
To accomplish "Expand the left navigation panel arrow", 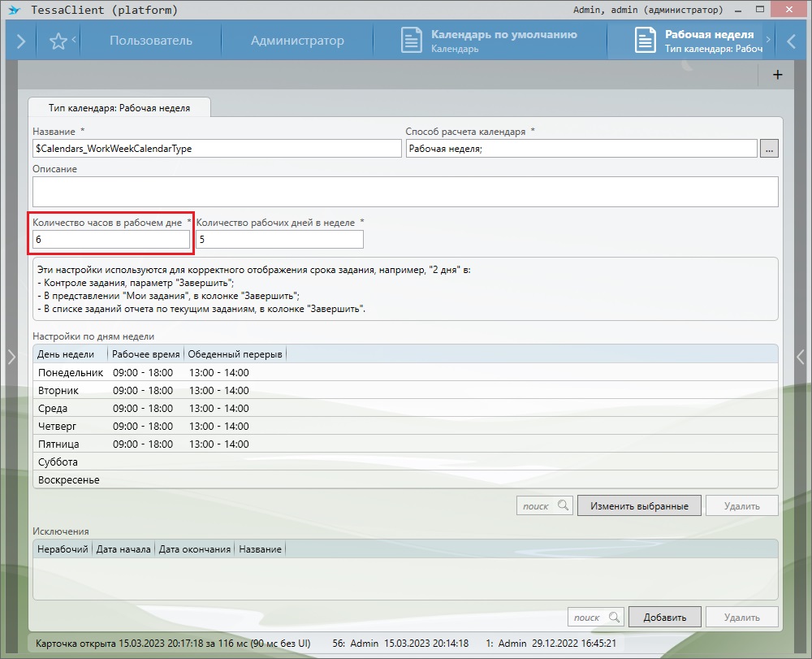I will [x=20, y=41].
